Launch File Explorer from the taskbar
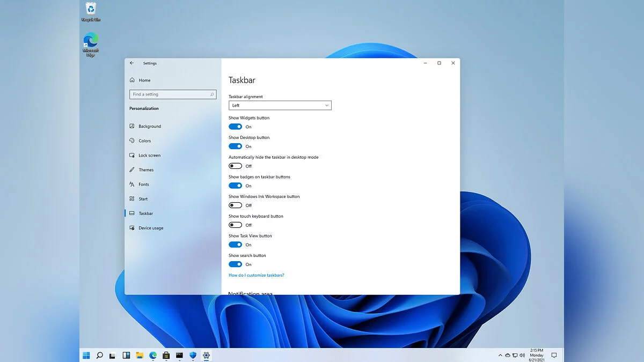Image resolution: width=644 pixels, height=362 pixels. point(140,355)
